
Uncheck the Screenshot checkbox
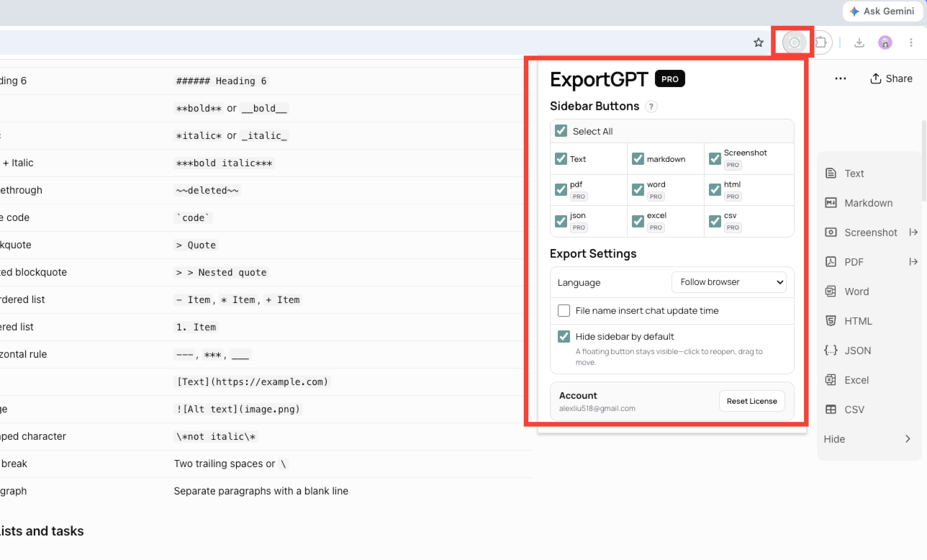[x=715, y=158]
